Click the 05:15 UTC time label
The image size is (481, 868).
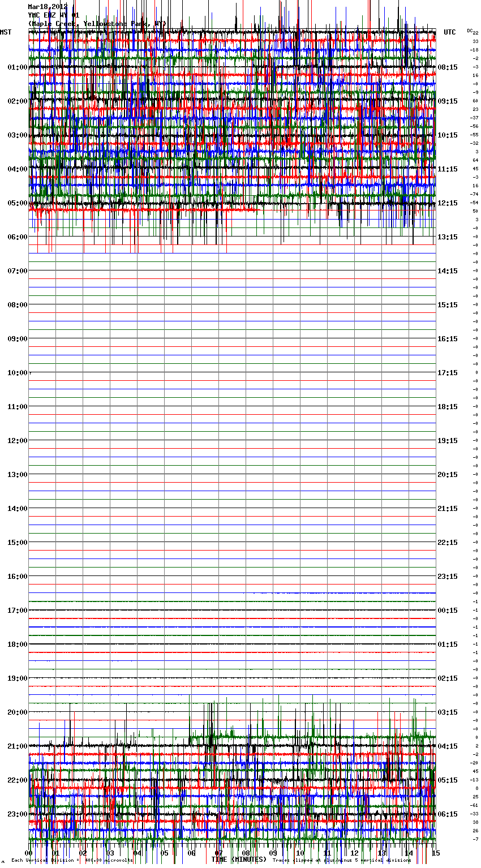[448, 780]
